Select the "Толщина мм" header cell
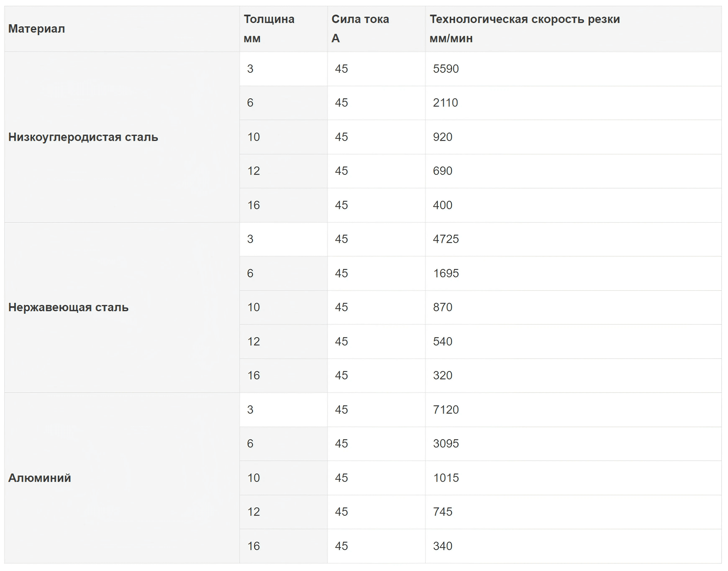 [x=269, y=29]
